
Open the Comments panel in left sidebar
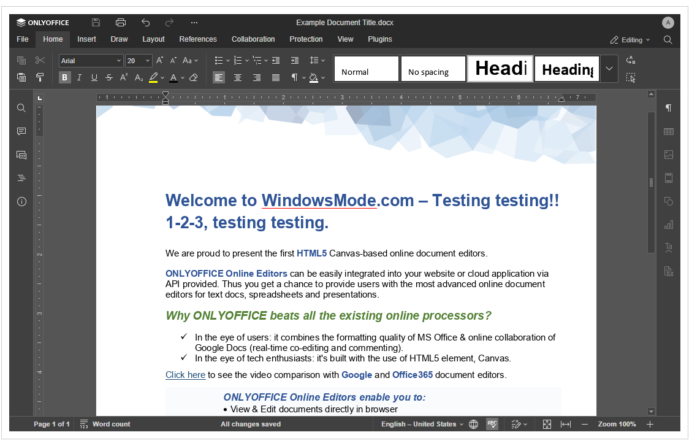pyautogui.click(x=21, y=131)
